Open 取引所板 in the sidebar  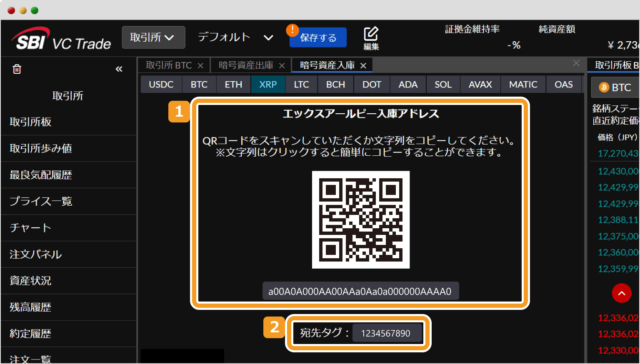[68, 122]
